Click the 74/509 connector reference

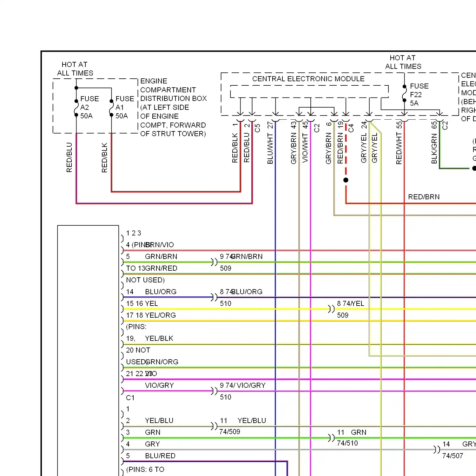(x=230, y=432)
